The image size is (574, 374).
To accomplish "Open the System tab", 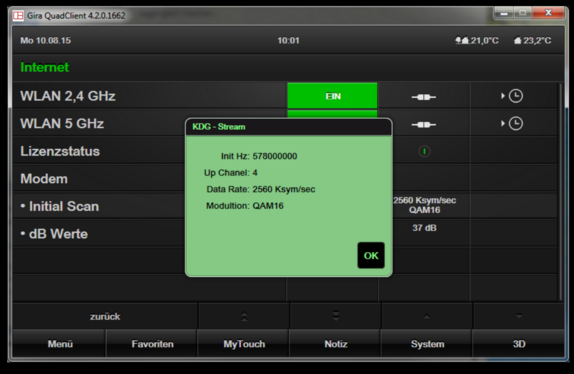I will [427, 344].
